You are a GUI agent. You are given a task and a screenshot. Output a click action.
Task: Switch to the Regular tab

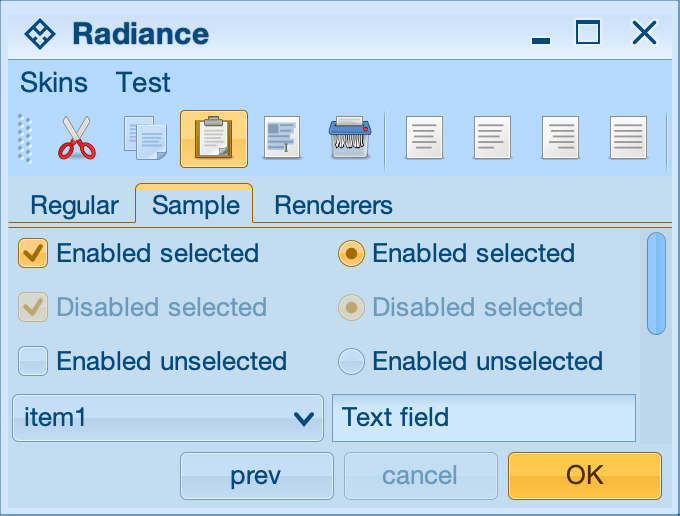(74, 206)
